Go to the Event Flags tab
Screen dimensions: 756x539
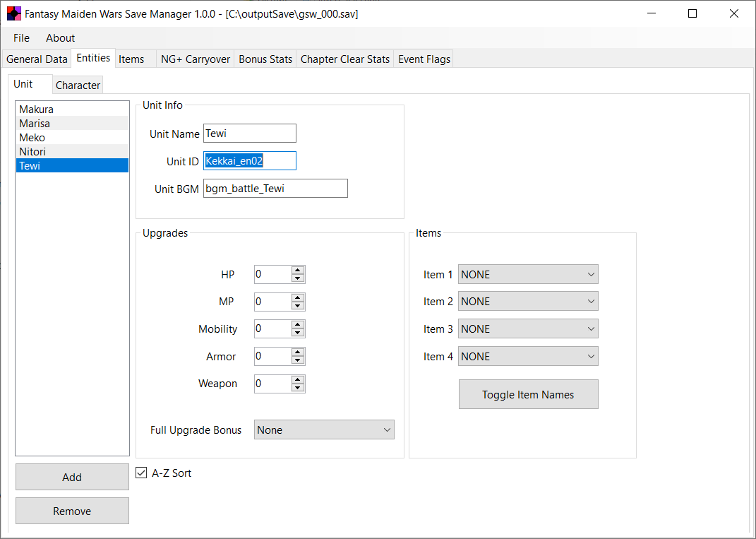pyautogui.click(x=424, y=59)
